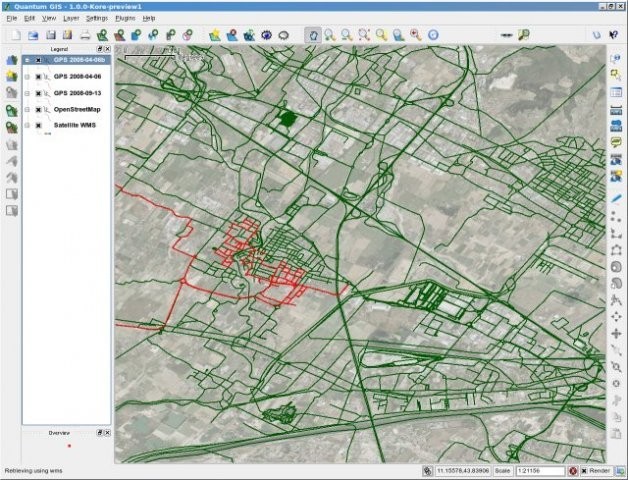Screen dimensions: 628x480
Task: Undock the Overview panel
Action: [100, 433]
